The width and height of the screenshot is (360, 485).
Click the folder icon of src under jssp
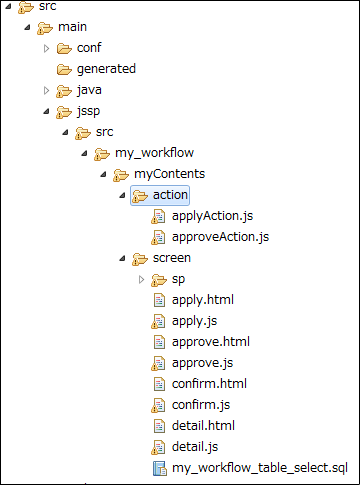(x=83, y=133)
